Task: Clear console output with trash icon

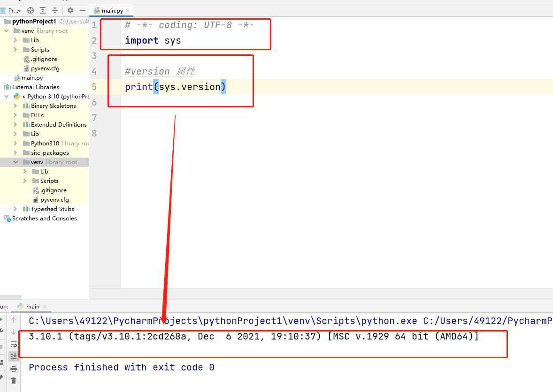Action: pos(14,381)
